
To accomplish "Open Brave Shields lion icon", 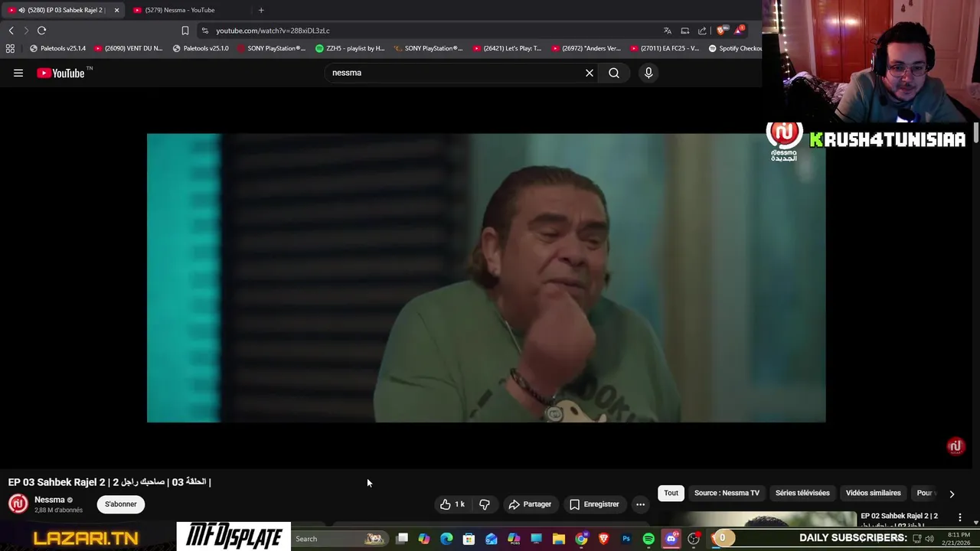I will click(720, 31).
